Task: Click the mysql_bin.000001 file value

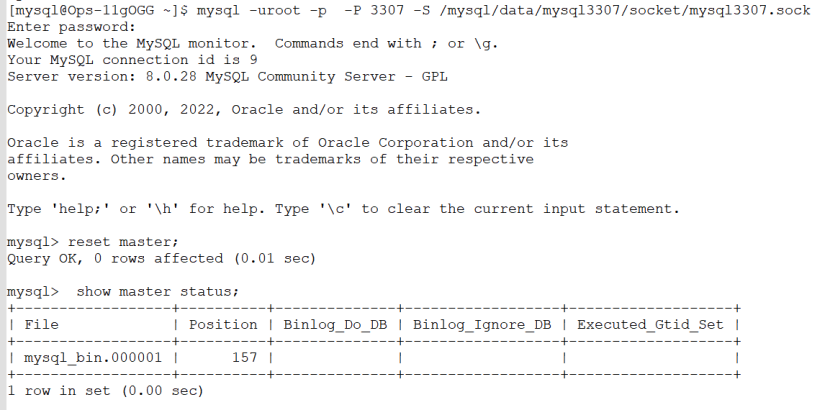Action: coord(93,358)
